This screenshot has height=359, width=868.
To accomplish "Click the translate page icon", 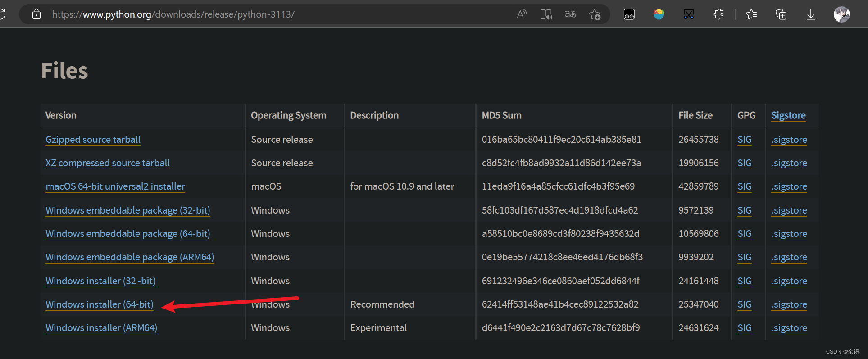I will 570,14.
